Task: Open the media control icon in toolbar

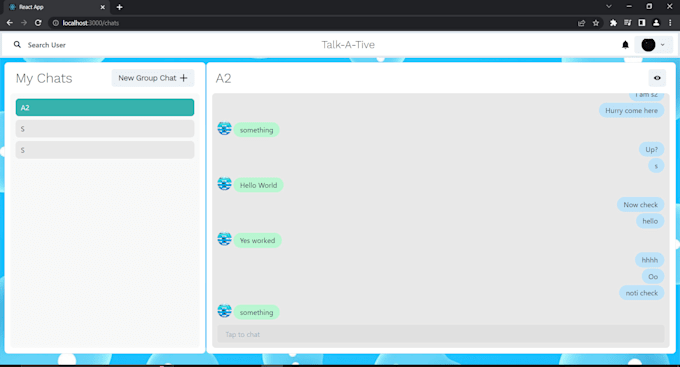Action: tap(628, 23)
